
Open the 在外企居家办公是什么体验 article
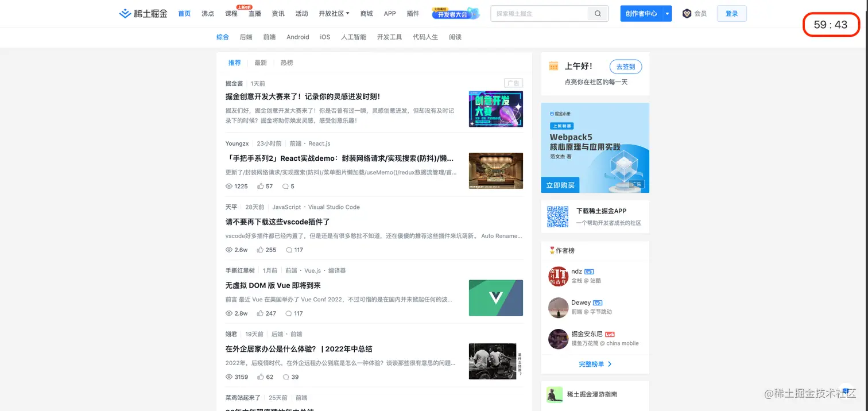[299, 349]
